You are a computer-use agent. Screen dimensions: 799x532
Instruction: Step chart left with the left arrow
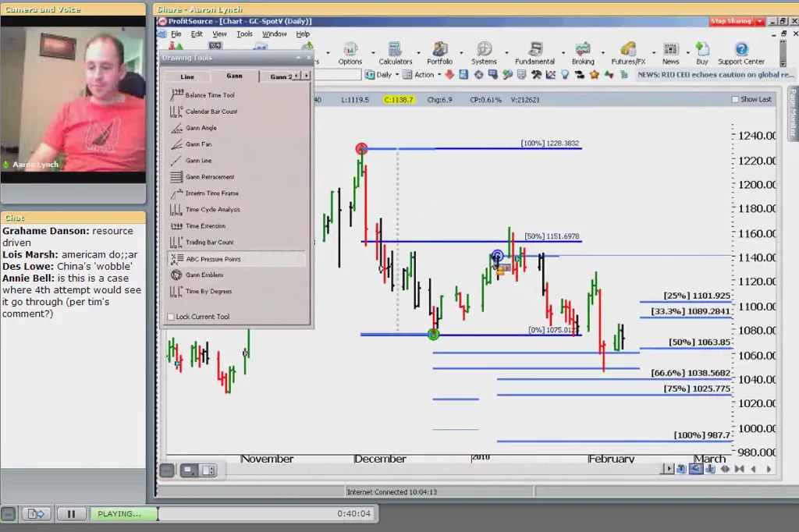[x=754, y=469]
